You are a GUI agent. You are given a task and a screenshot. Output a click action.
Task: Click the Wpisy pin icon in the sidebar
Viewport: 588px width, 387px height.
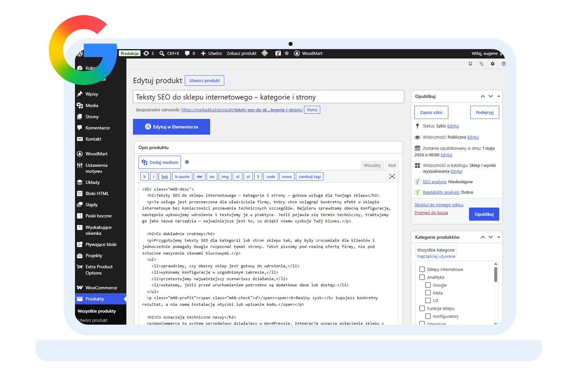tap(80, 94)
